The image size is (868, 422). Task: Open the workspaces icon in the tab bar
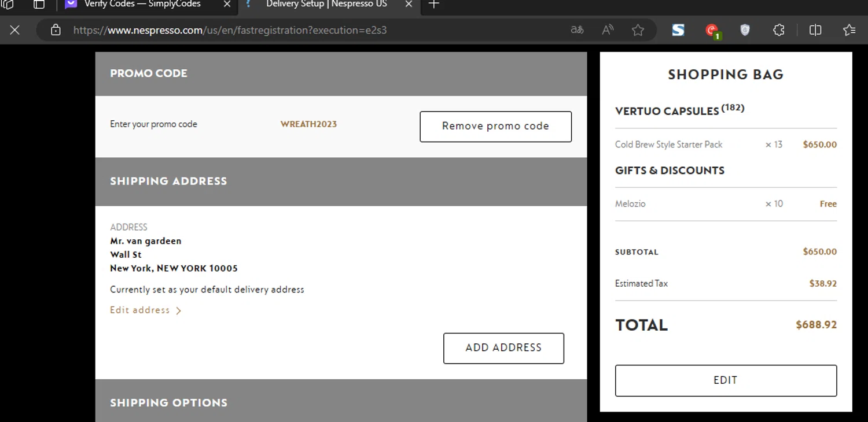click(x=7, y=5)
